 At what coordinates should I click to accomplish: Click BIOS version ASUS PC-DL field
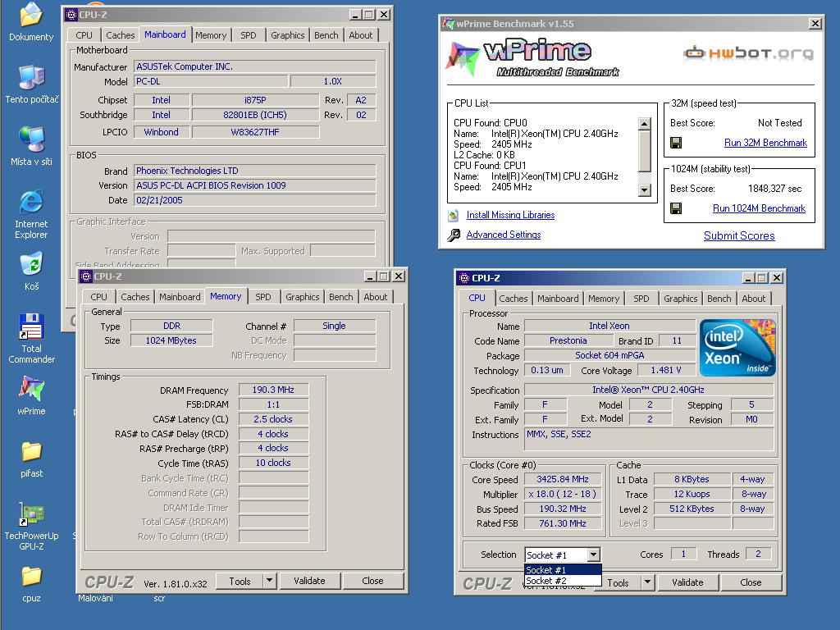tap(254, 185)
